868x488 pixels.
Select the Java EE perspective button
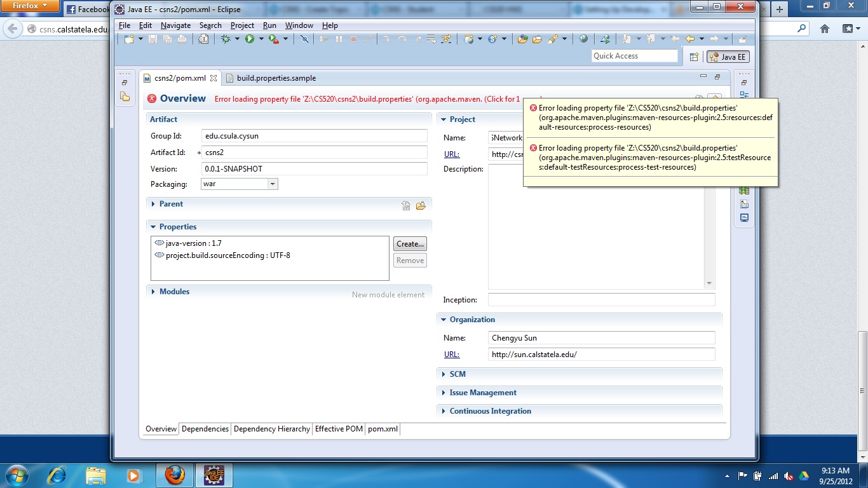[728, 57]
